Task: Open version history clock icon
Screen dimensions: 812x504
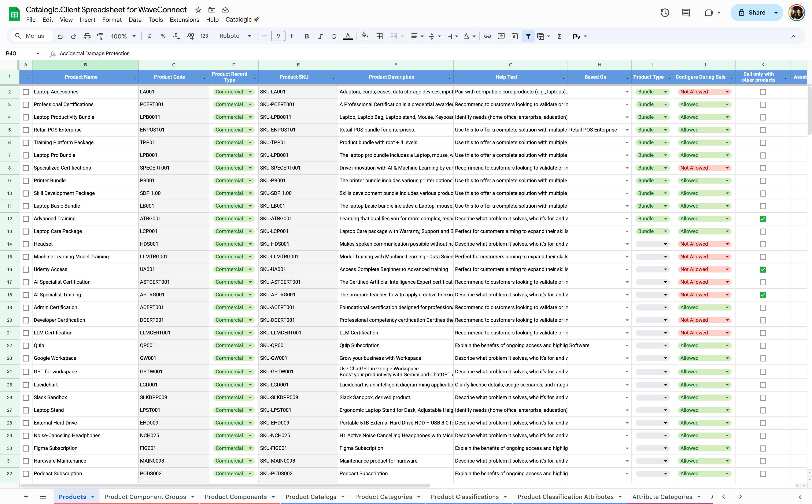Action: tap(665, 13)
